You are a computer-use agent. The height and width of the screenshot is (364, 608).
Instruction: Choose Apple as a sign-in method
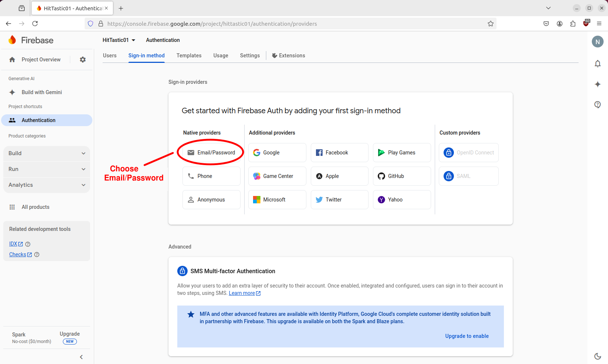click(339, 176)
